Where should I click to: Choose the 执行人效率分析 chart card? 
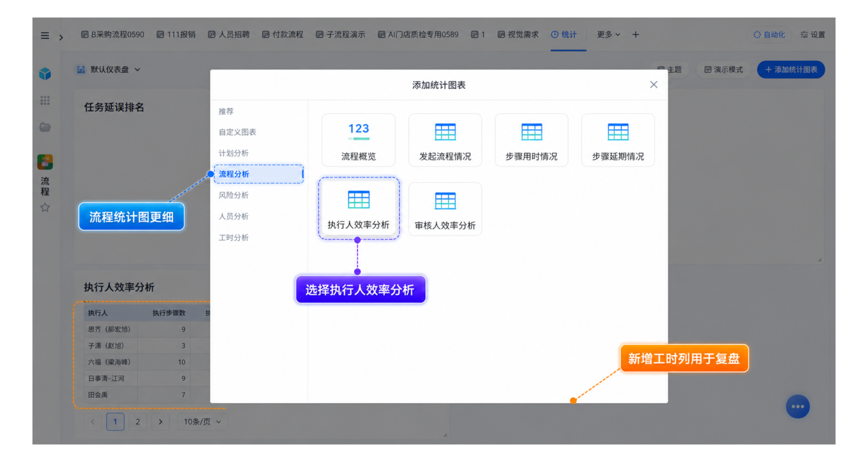359,209
